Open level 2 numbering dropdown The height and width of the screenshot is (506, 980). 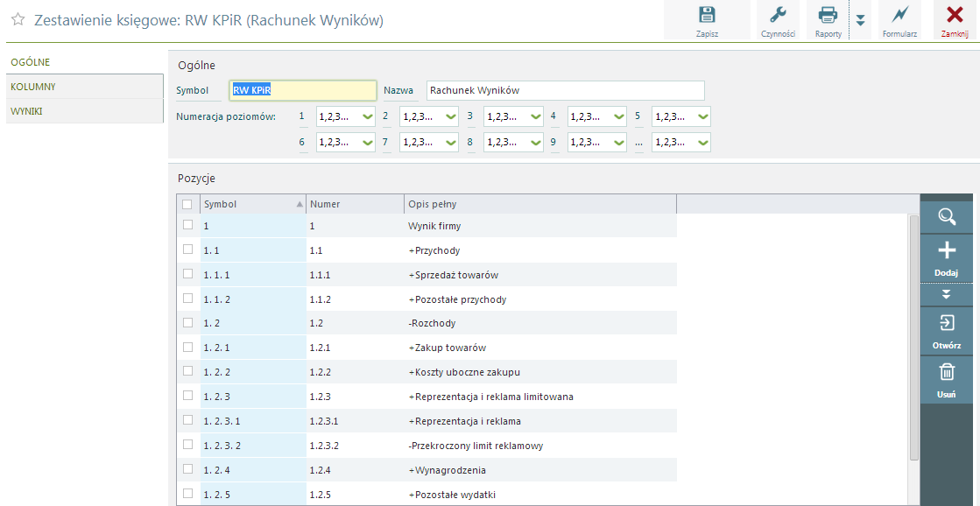(429, 116)
